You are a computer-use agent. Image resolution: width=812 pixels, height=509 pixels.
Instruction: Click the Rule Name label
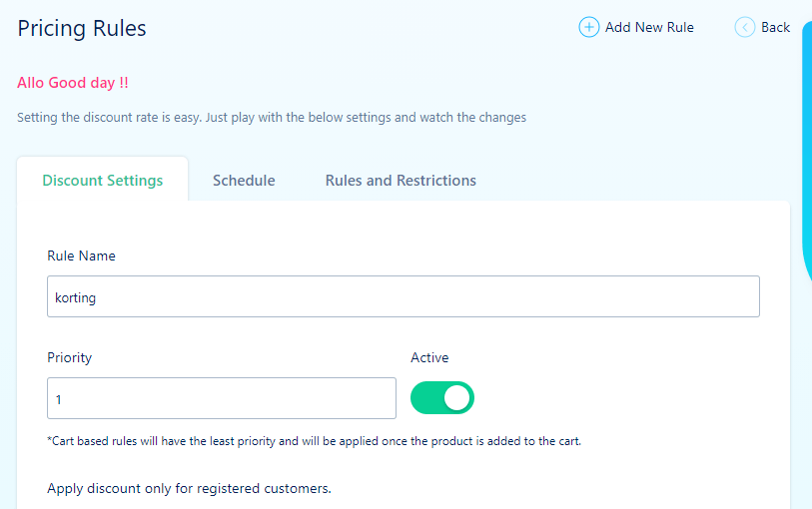(x=81, y=255)
